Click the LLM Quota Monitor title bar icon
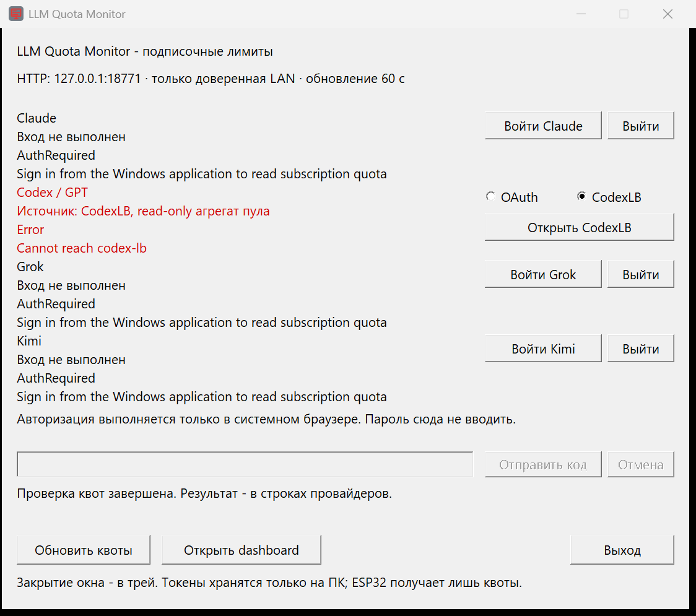The image size is (696, 616). (x=16, y=14)
